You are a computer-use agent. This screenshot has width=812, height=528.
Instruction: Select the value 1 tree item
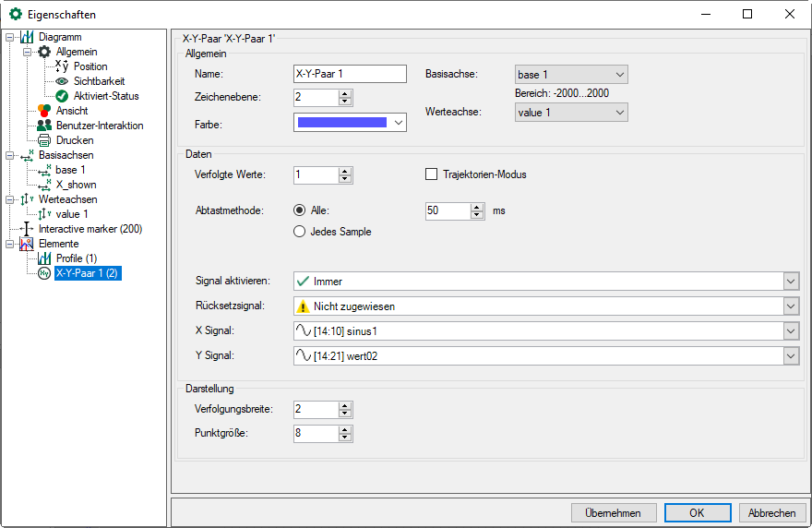72,214
